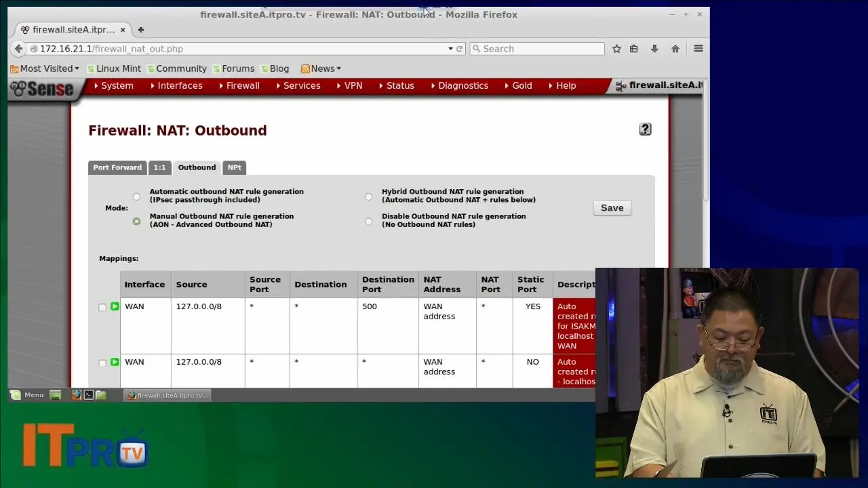This screenshot has width=868, height=488.
Task: Open the Blog bookmark
Action: pyautogui.click(x=275, y=68)
